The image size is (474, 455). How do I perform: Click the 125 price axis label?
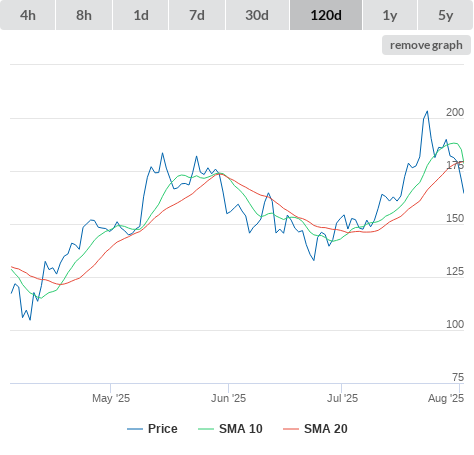click(x=455, y=271)
